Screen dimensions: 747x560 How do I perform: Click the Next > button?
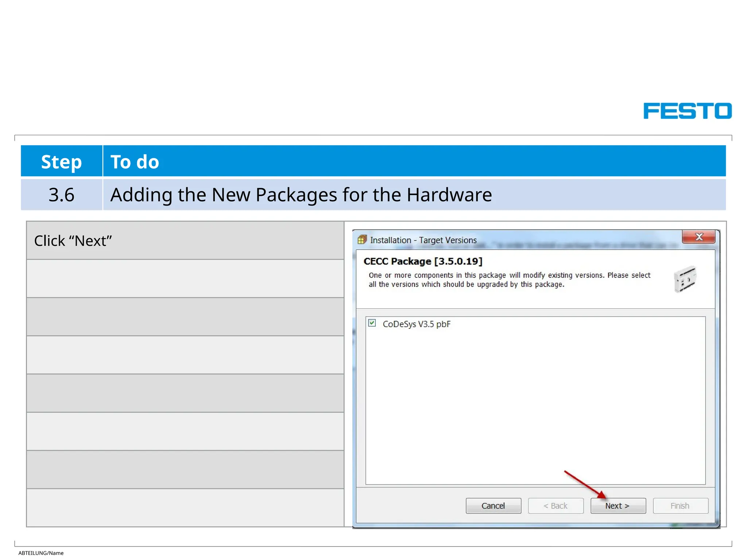618,506
